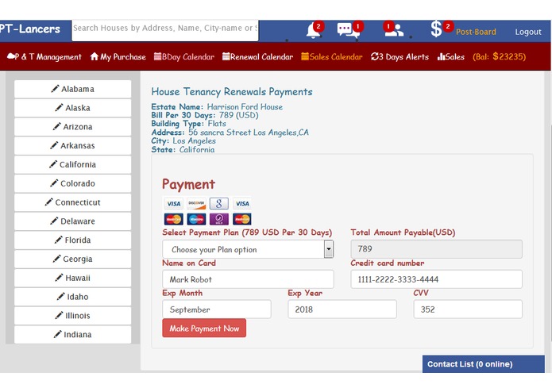Expand the Contact List panel
The height and width of the screenshot is (392, 552).
click(484, 364)
